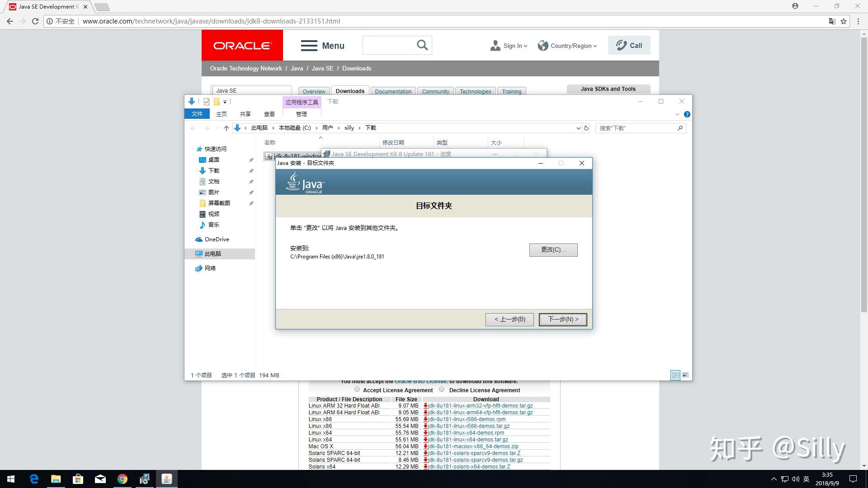Click the Explorer help question mark icon
The image size is (868, 488).
(x=687, y=114)
